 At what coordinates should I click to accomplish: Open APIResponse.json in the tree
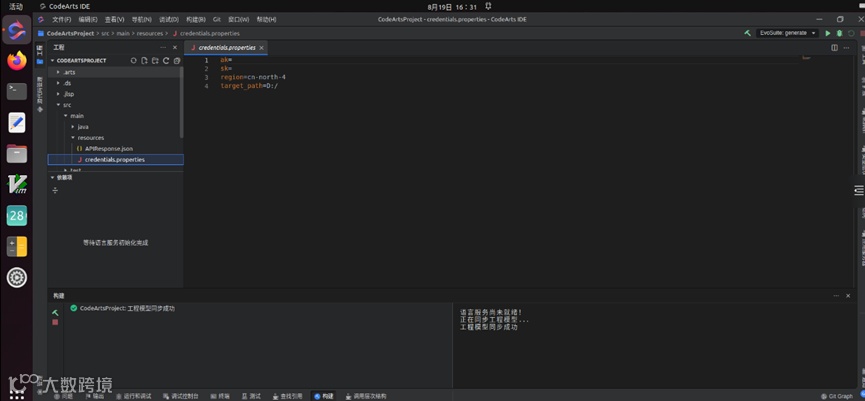point(108,149)
